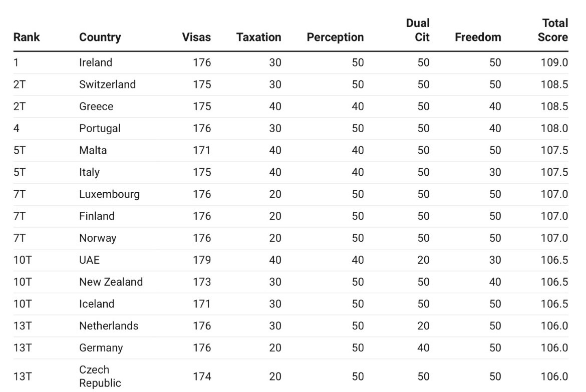This screenshot has width=586, height=392.
Task: Click the Perception column header
Action: coord(335,37)
